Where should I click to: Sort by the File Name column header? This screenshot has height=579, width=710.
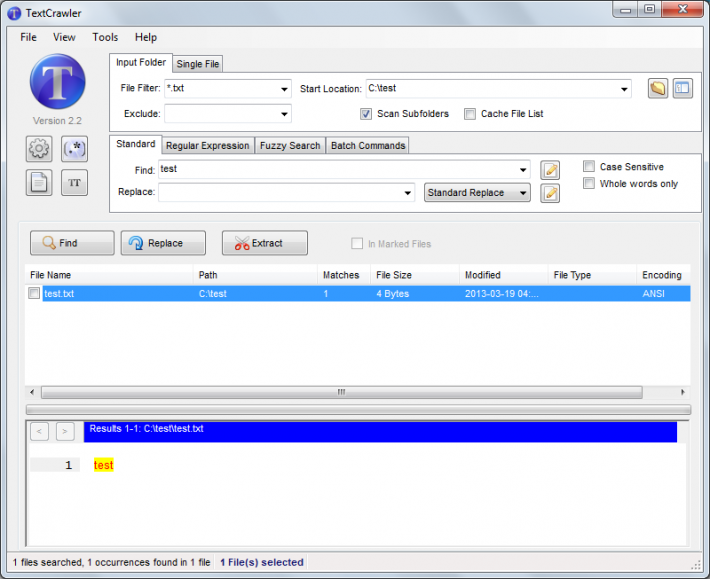pos(109,275)
